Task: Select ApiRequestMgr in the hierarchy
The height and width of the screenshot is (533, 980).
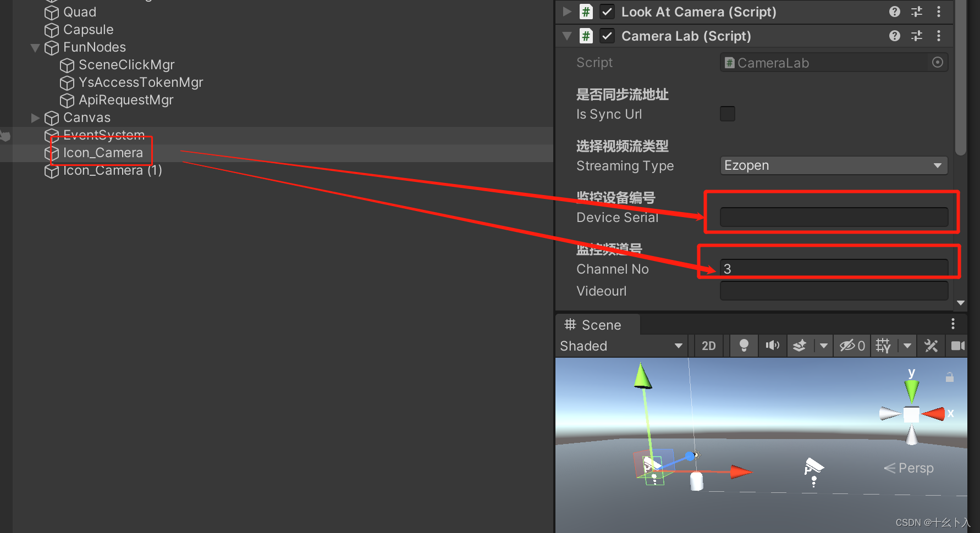Action: [125, 100]
